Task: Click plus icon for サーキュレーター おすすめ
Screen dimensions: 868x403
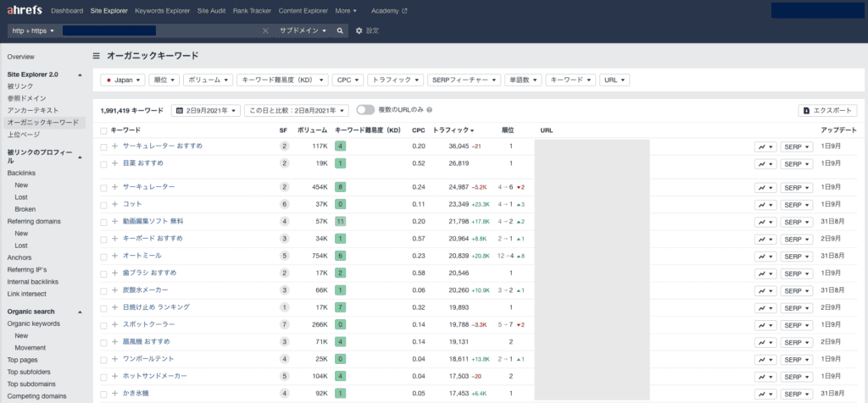Action: pyautogui.click(x=114, y=146)
